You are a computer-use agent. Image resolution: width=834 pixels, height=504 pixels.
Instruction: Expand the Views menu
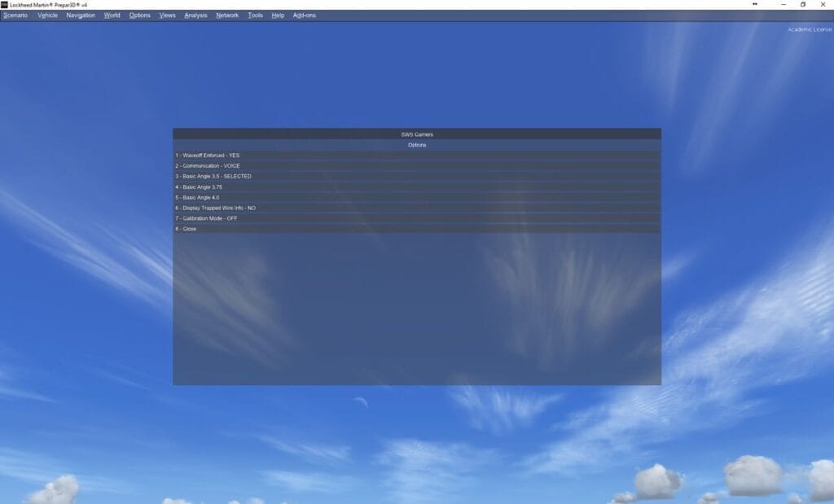click(x=167, y=15)
